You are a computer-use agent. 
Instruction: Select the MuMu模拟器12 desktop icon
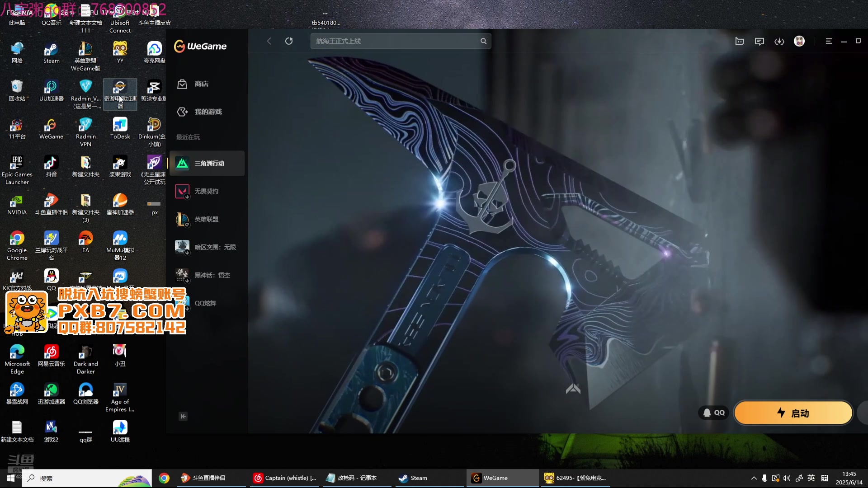tap(120, 246)
